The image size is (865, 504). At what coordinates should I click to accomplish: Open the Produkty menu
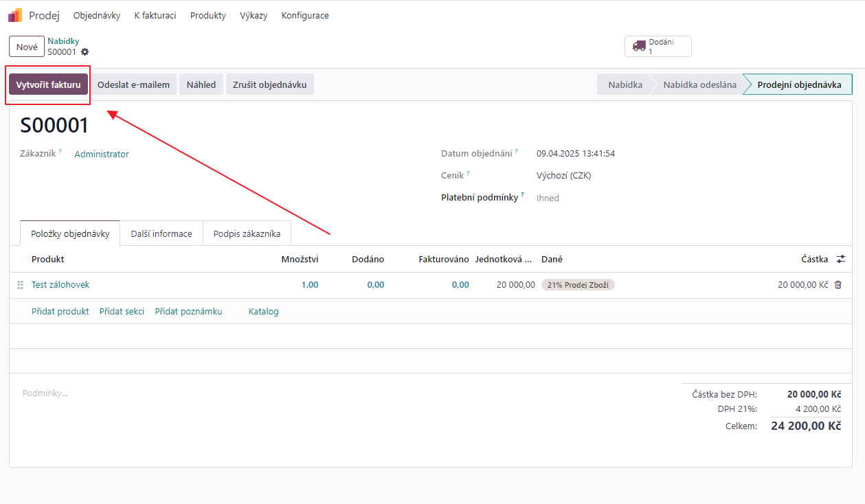coord(208,15)
